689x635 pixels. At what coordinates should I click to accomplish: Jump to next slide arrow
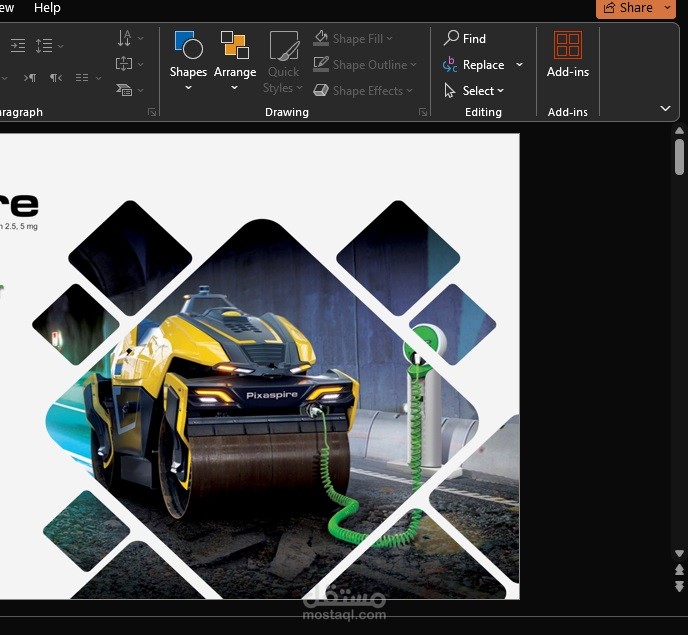coord(679,586)
